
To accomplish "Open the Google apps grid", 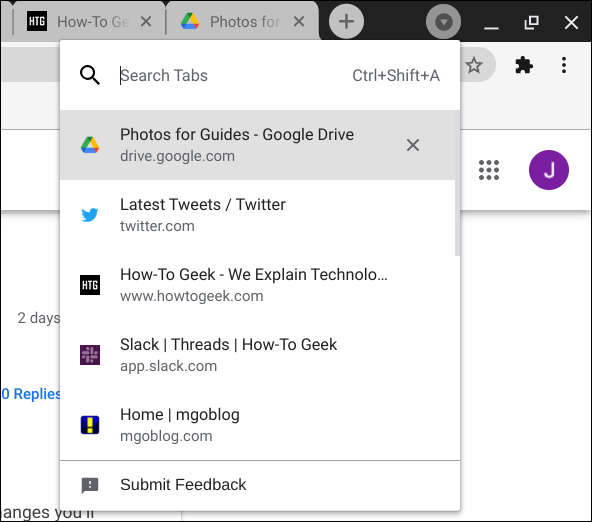I will pos(489,170).
